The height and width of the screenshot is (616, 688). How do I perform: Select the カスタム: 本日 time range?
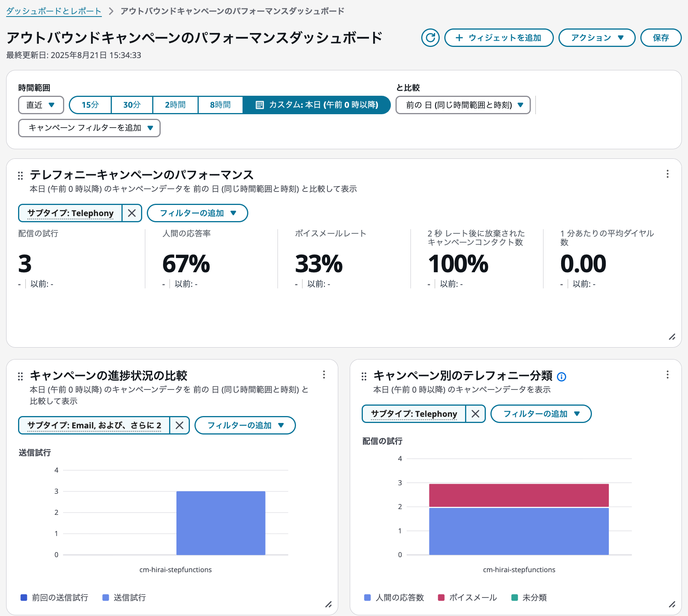(x=317, y=105)
